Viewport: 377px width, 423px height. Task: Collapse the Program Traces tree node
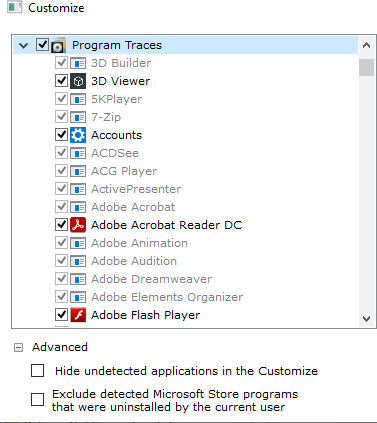[23, 45]
